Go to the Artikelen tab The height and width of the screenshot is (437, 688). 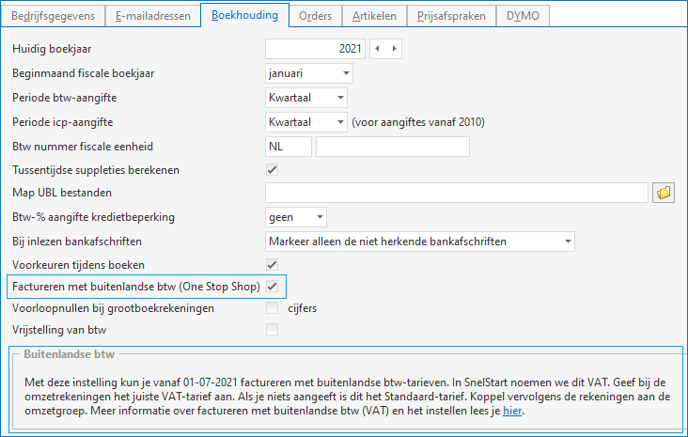374,16
